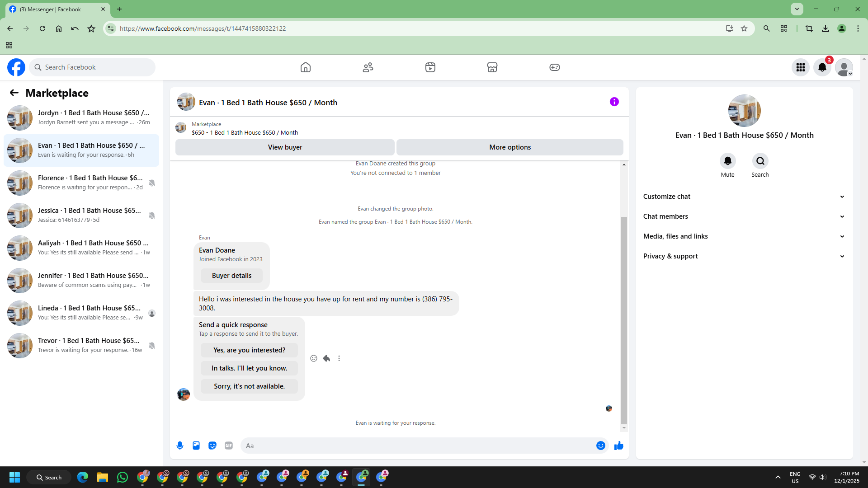
Task: Search in conversation from right panel
Action: (760, 161)
